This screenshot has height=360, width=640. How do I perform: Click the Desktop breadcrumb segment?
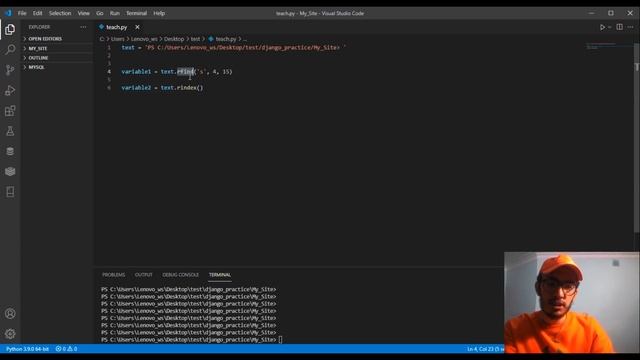point(174,39)
